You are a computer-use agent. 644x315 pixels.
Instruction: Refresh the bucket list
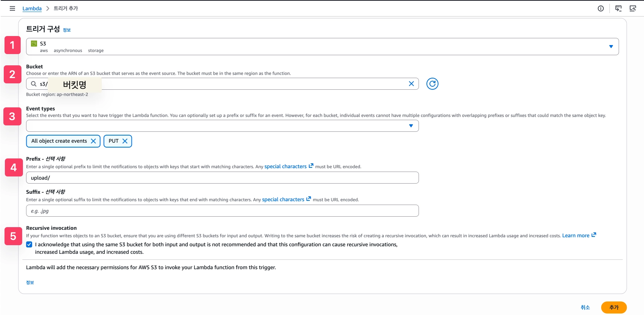[432, 84]
